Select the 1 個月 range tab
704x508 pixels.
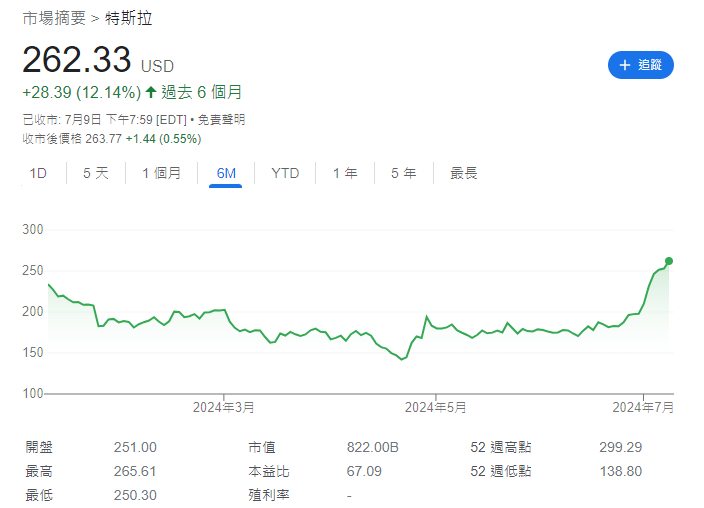(x=161, y=173)
